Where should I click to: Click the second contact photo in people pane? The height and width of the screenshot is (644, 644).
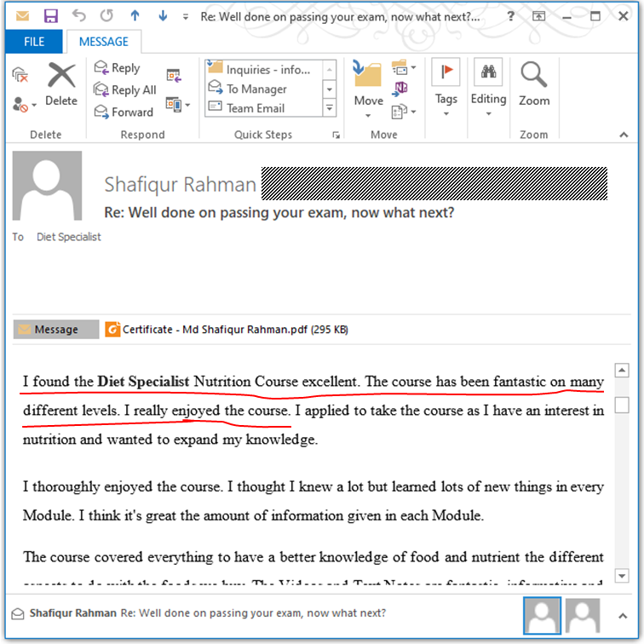click(x=583, y=615)
